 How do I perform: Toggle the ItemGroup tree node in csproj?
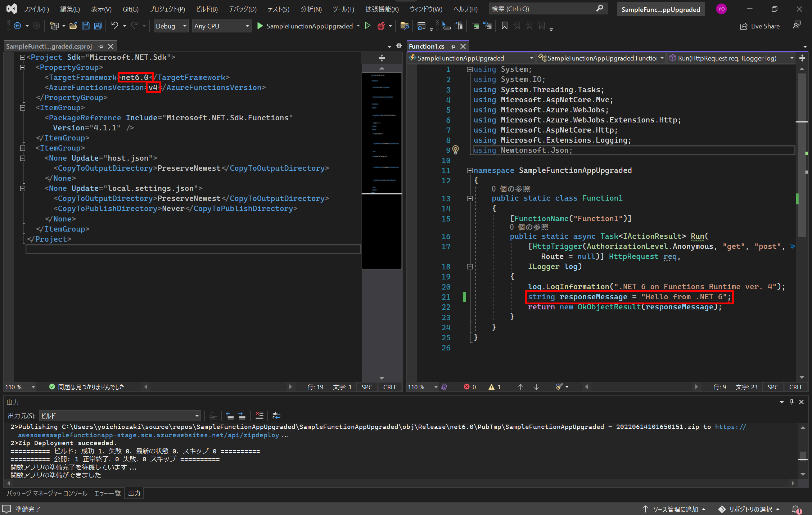coord(22,108)
